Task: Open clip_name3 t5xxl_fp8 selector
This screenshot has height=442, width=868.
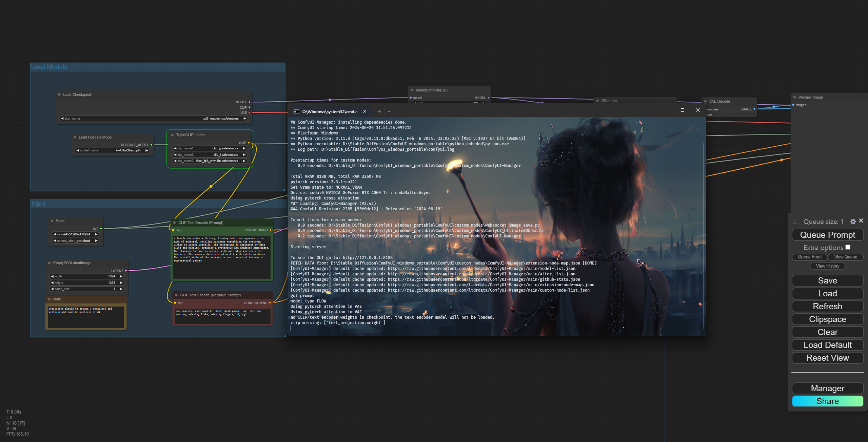Action: [210, 161]
